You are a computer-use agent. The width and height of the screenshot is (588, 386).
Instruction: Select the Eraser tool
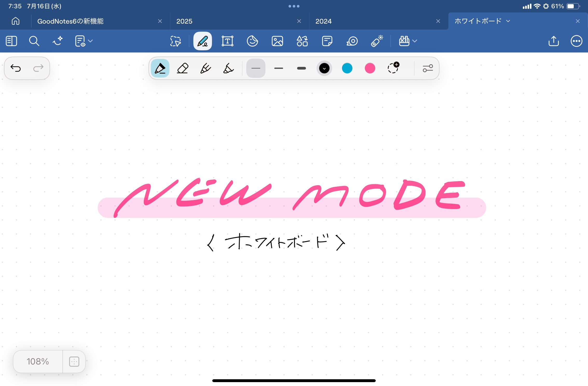pyautogui.click(x=182, y=68)
